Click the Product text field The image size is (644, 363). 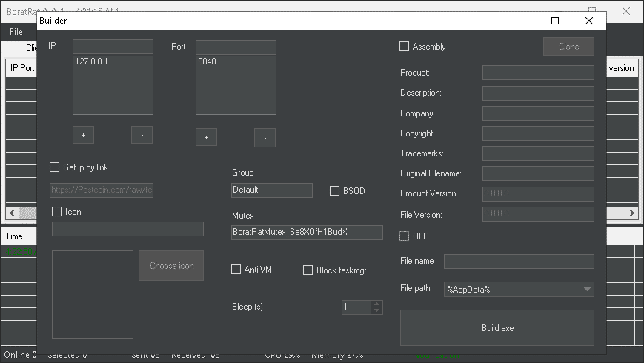click(537, 73)
